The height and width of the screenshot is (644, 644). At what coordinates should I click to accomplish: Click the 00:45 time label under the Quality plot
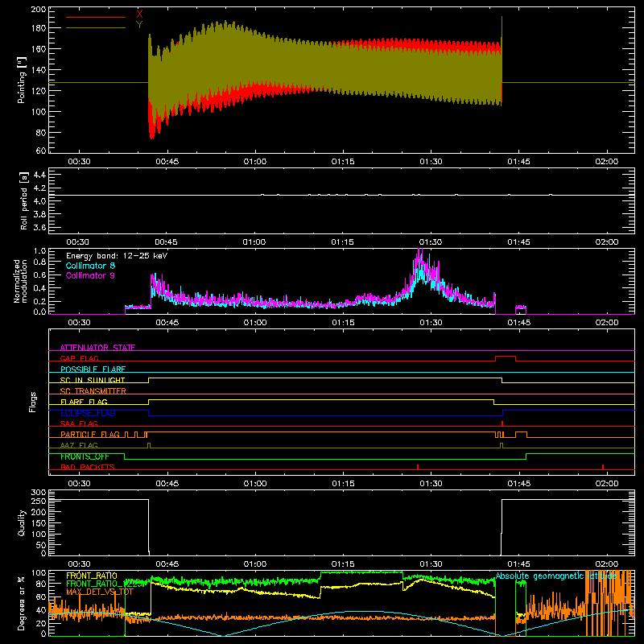[x=167, y=564]
